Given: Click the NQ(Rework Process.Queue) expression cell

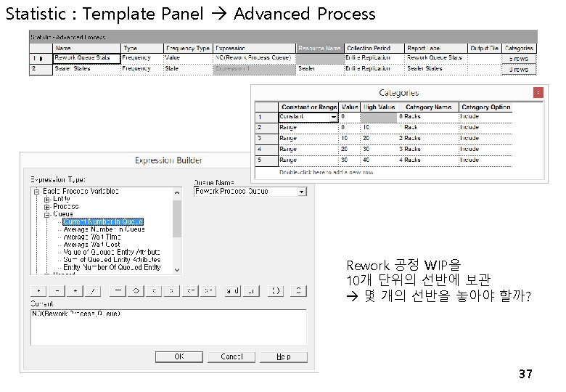Looking at the screenshot, I should [255, 58].
